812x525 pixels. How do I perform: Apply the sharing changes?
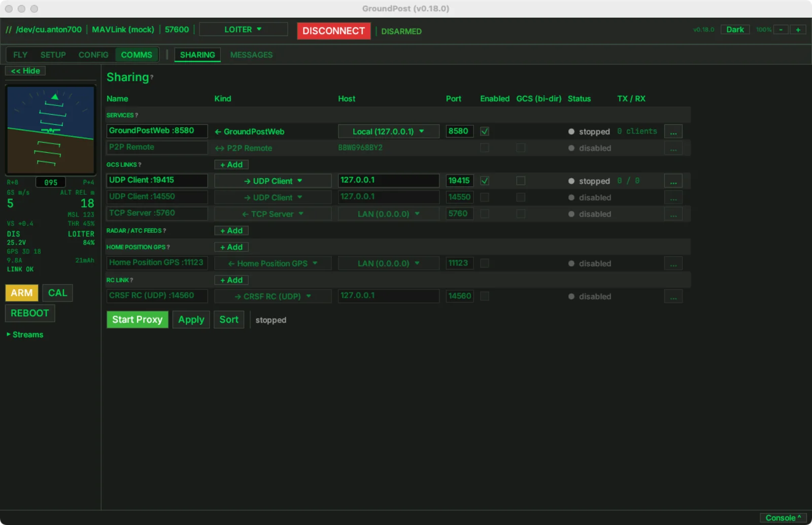coord(191,320)
